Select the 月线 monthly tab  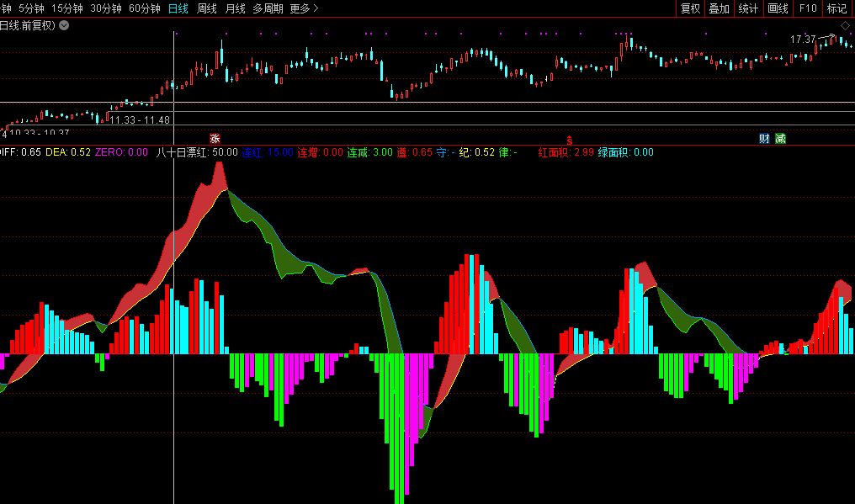click(235, 8)
